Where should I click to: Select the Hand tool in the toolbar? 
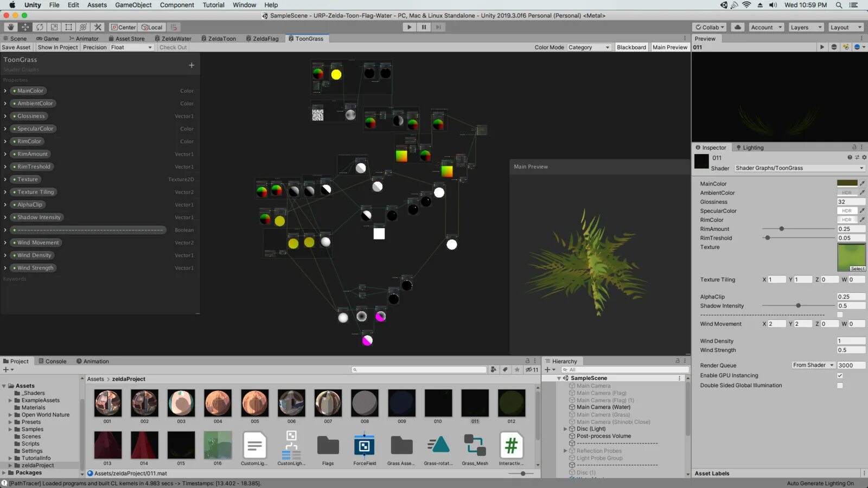(11, 27)
